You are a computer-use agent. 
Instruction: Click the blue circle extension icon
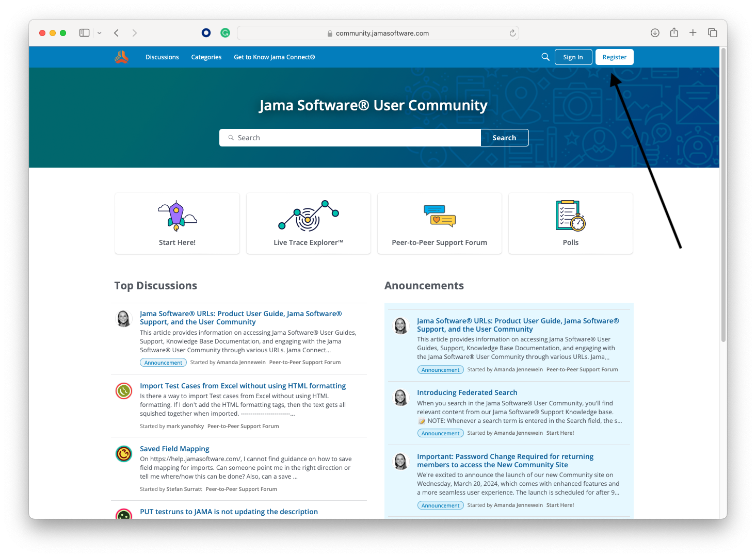[206, 33]
